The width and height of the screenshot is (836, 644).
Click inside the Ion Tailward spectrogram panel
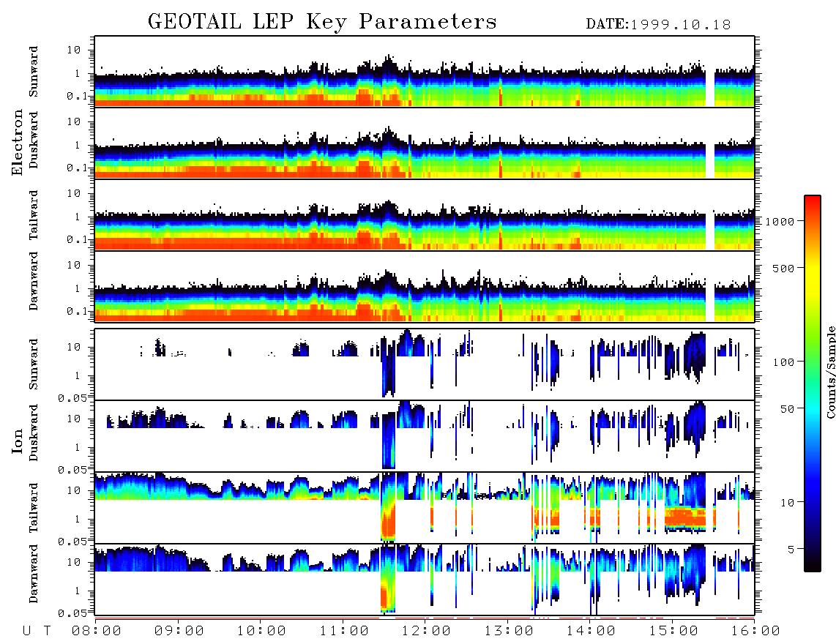pos(425,508)
